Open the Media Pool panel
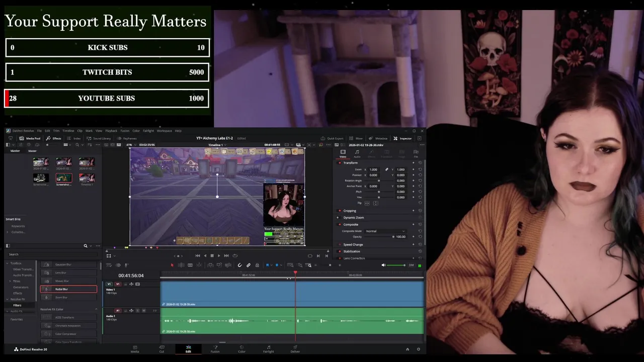 click(x=30, y=138)
